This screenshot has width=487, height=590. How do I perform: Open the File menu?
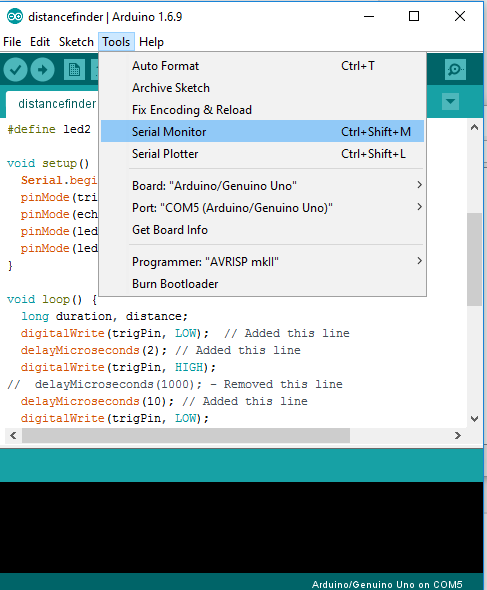click(x=12, y=42)
